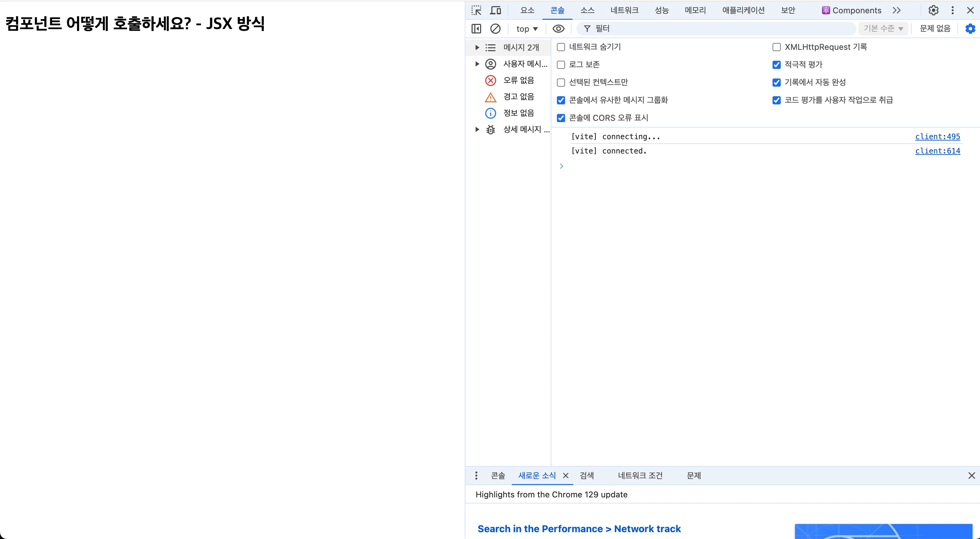
Task: Open the 기본 수준 log level dropdown
Action: click(x=883, y=29)
